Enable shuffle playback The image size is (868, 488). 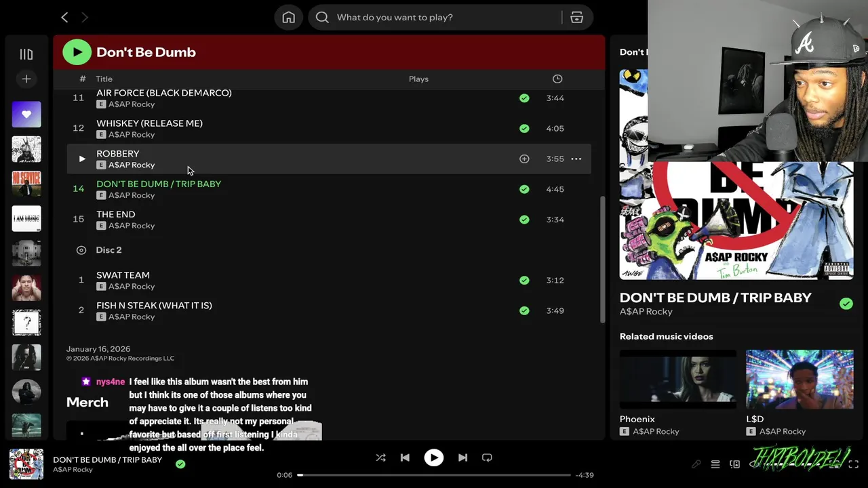click(x=380, y=458)
